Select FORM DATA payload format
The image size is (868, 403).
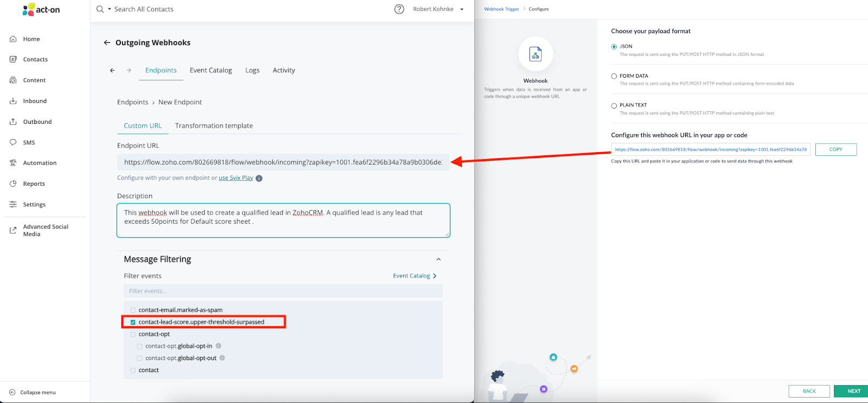pos(614,76)
